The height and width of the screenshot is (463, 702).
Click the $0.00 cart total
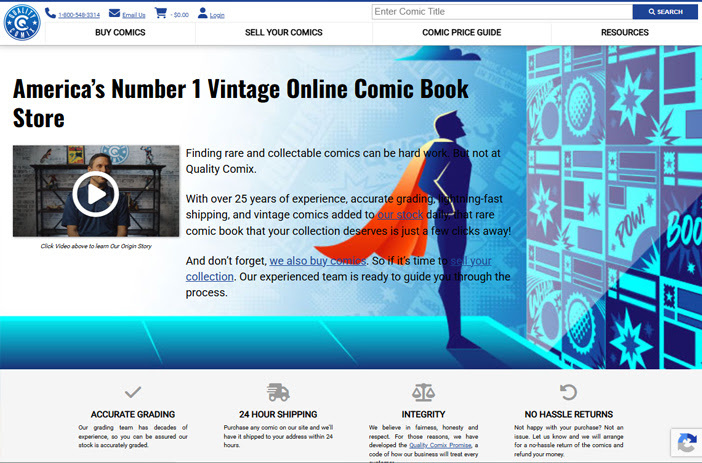click(180, 15)
